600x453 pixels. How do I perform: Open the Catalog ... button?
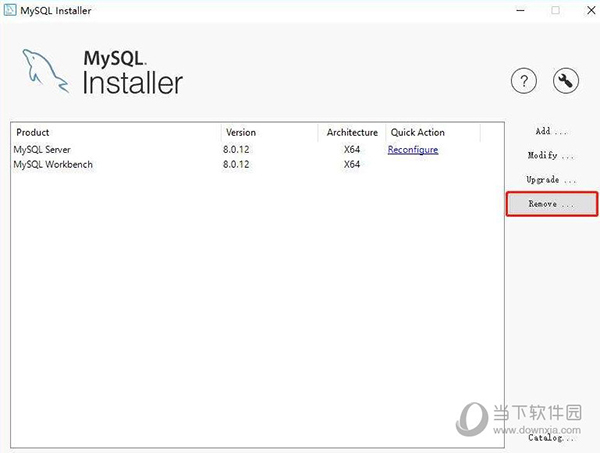(551, 437)
